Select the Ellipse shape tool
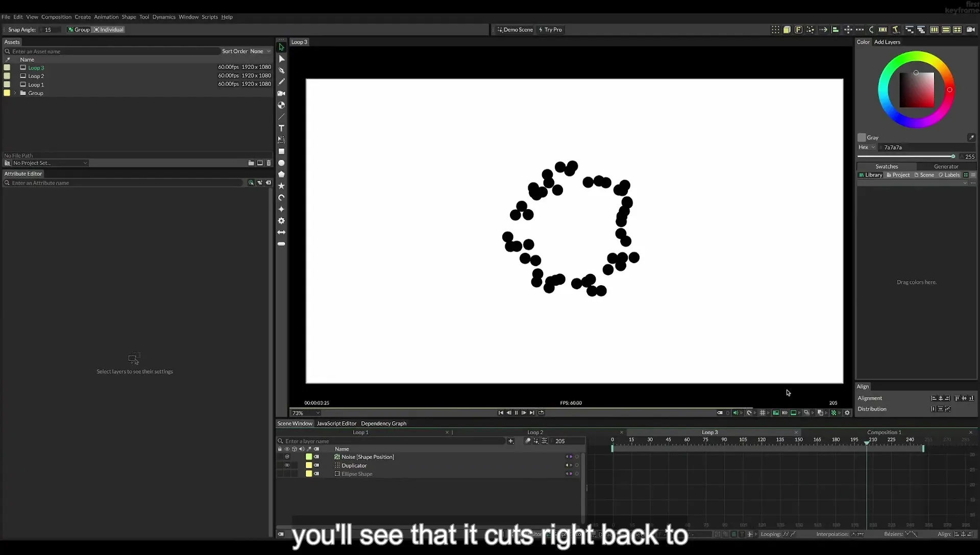 [281, 163]
